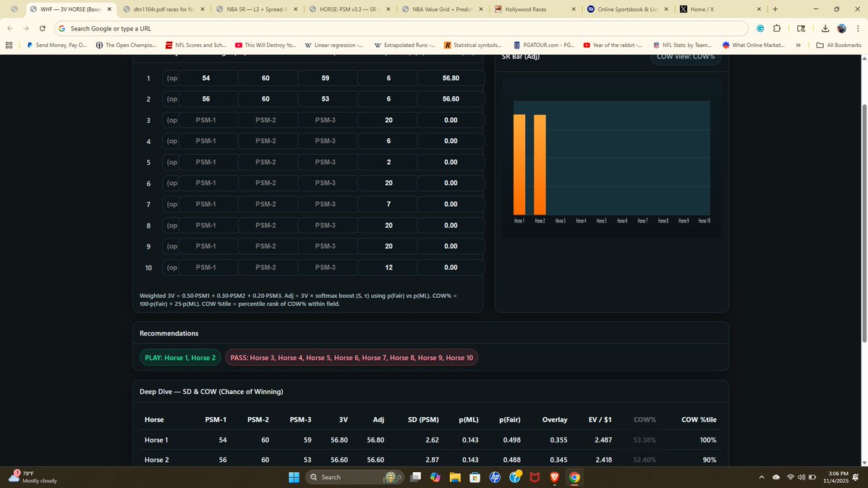Click the PASS recommendations pill
868x488 pixels.
(x=351, y=356)
